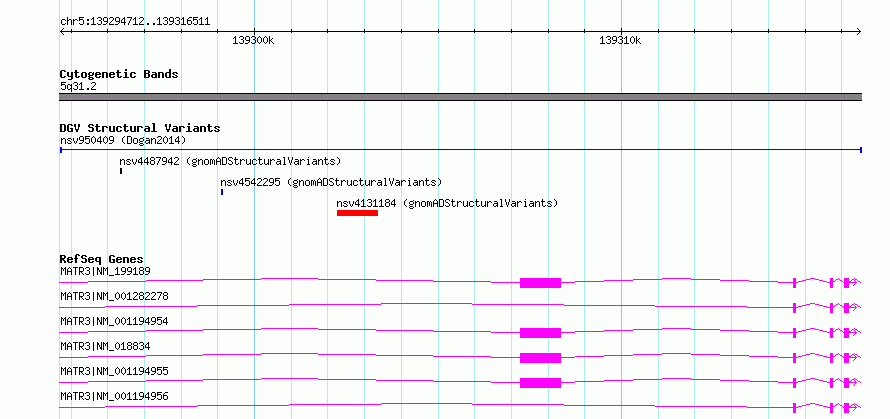This screenshot has height=419, width=890.
Task: Click the small blue nsv4542295 variant marker
Action: click(x=222, y=192)
